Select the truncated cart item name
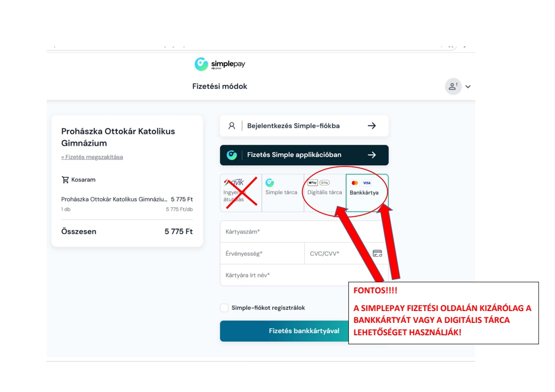The image size is (555, 392). pyautogui.click(x=114, y=199)
